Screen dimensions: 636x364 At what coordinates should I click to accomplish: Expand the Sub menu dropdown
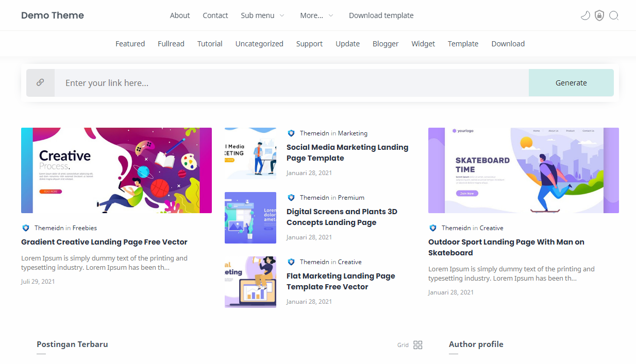(x=262, y=15)
